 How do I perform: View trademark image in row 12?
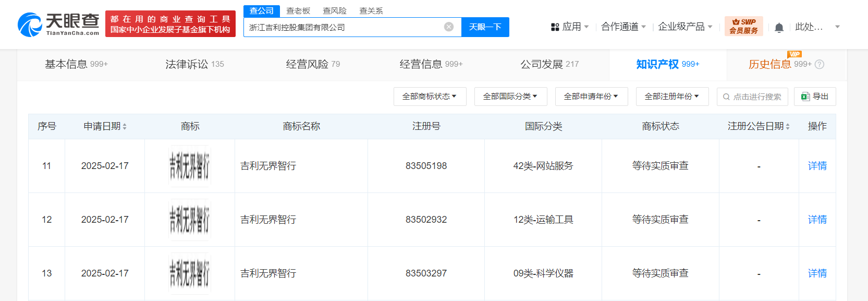click(190, 220)
